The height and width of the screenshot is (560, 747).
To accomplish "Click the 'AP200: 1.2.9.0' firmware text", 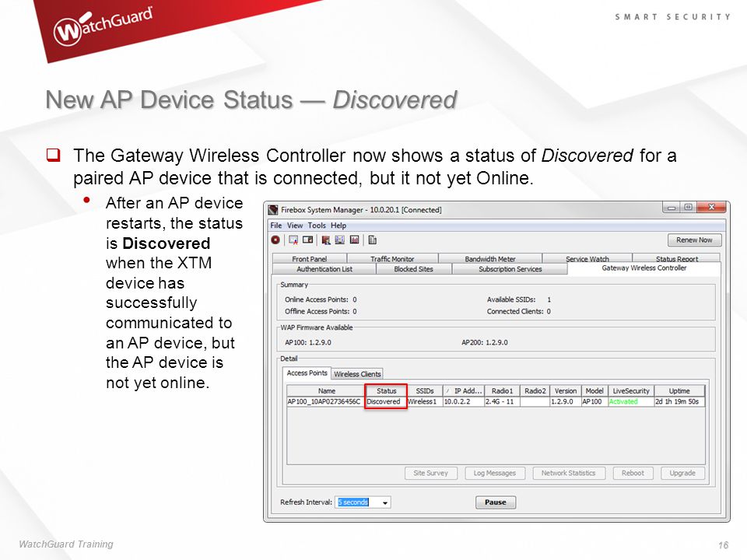I will pyautogui.click(x=485, y=342).
